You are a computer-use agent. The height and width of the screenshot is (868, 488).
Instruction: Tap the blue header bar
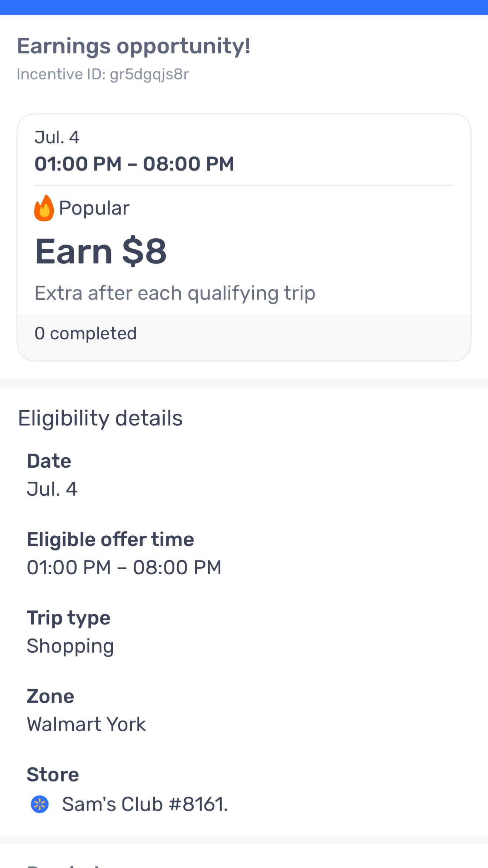(244, 7)
